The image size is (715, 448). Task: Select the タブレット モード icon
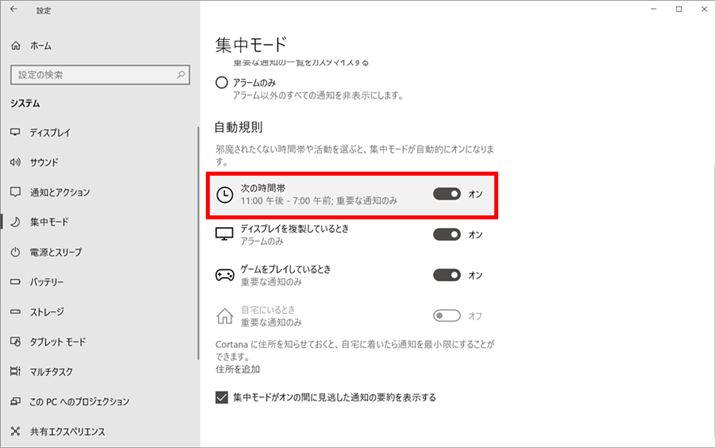[16, 342]
